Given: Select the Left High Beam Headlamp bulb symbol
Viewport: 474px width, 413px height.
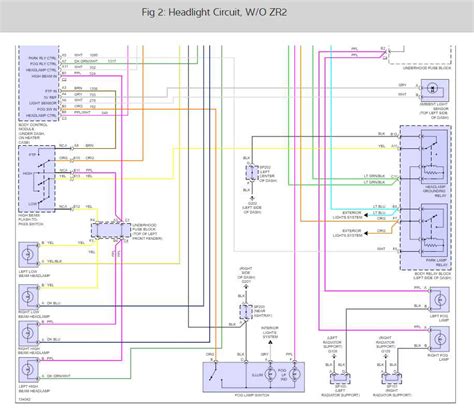Looking at the screenshot, I should tap(29, 370).
